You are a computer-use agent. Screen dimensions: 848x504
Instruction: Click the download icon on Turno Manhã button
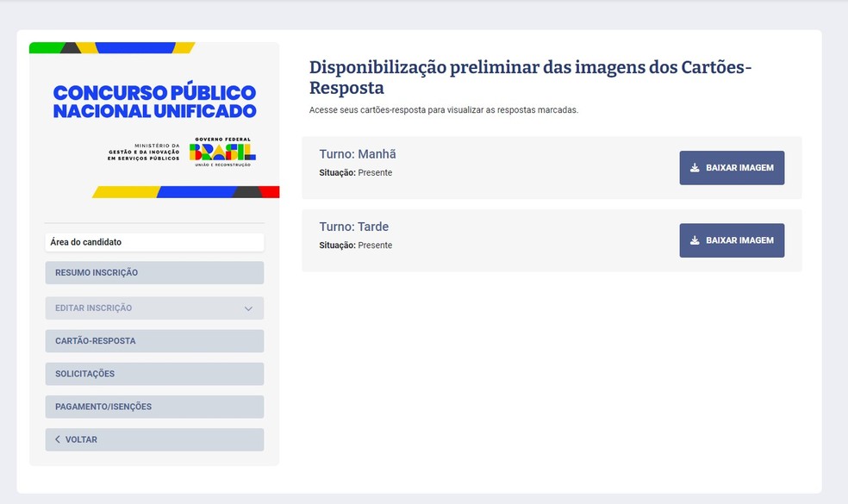coord(694,168)
